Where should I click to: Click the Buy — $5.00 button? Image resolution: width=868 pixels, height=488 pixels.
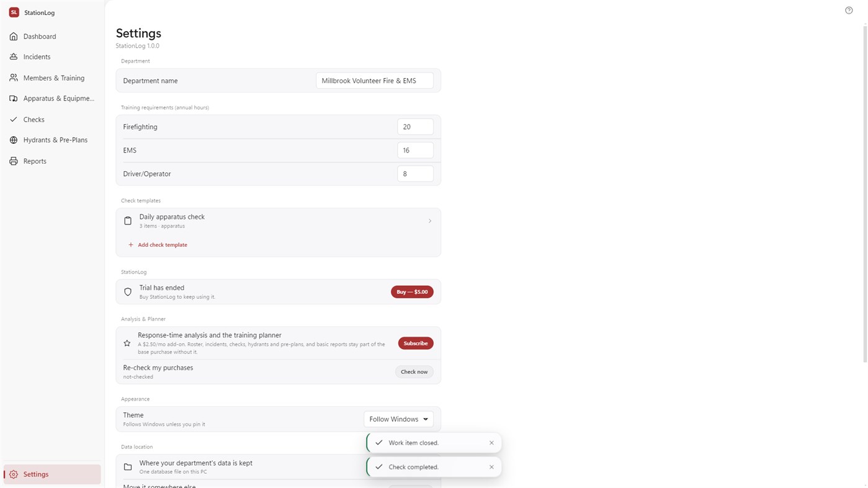point(412,291)
